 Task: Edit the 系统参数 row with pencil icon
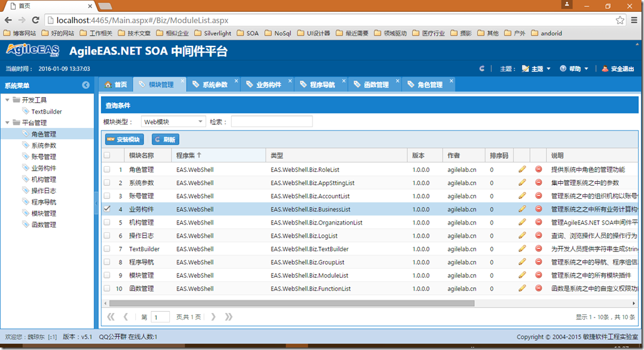tap(522, 182)
